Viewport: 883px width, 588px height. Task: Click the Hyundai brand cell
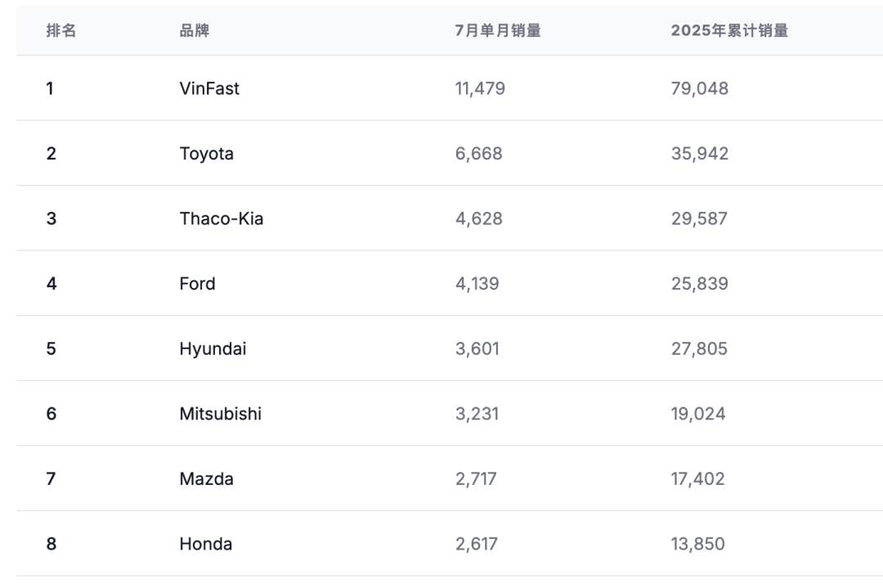pos(213,348)
